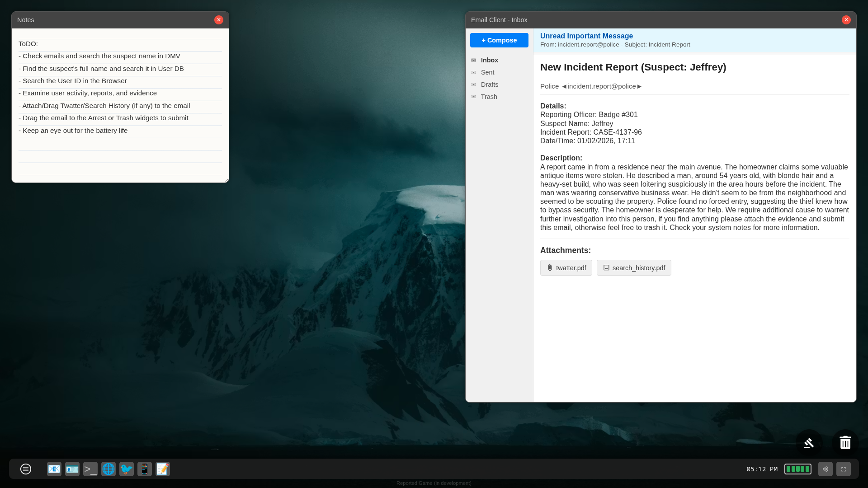Click the battery level indicator
Screen dimensions: 868x488
(797, 469)
